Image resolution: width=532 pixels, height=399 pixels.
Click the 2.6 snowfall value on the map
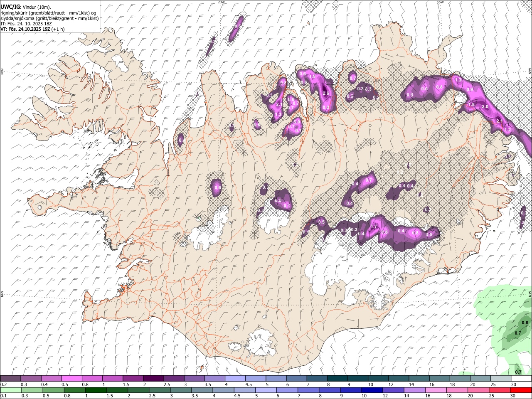[x=326, y=94]
